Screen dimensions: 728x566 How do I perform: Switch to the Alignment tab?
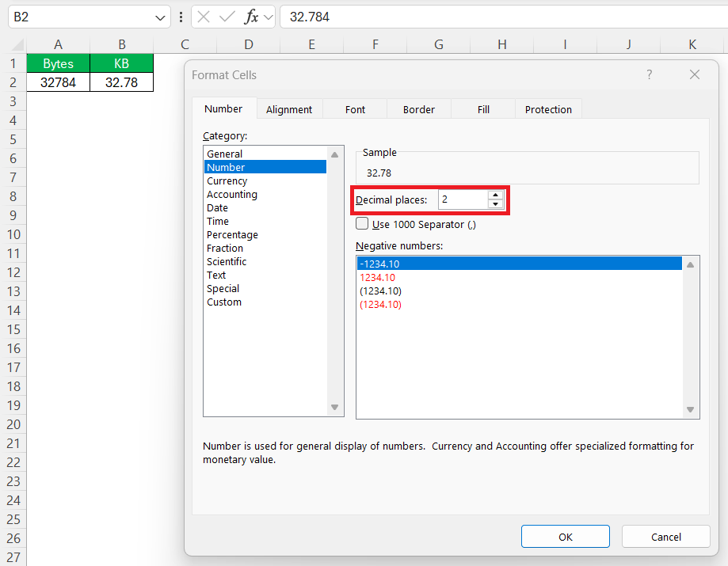pos(289,108)
